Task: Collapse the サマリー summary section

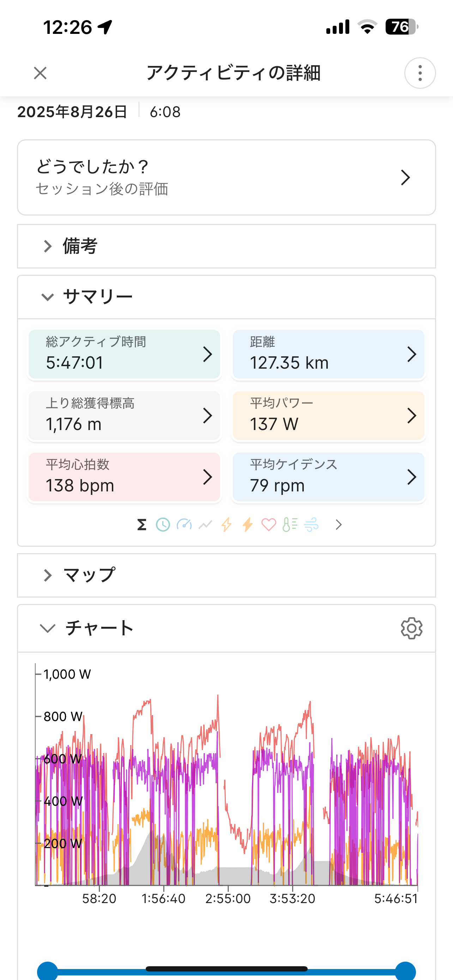Action: point(48,297)
